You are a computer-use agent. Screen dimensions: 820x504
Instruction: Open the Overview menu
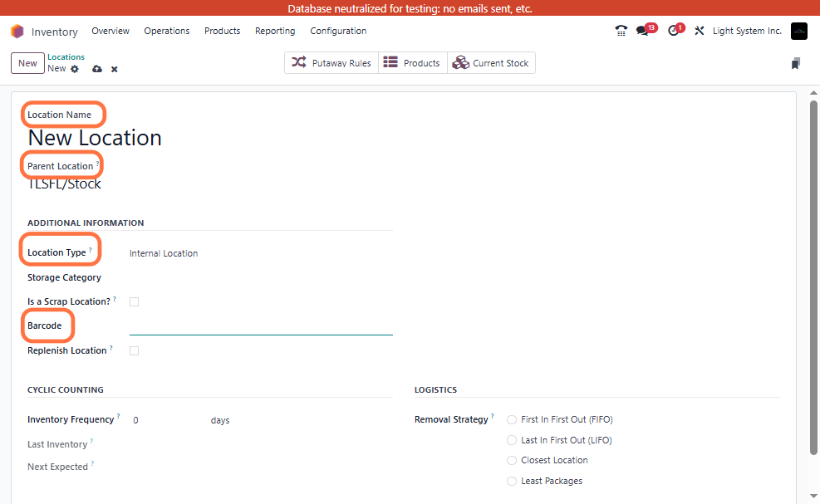(x=110, y=31)
